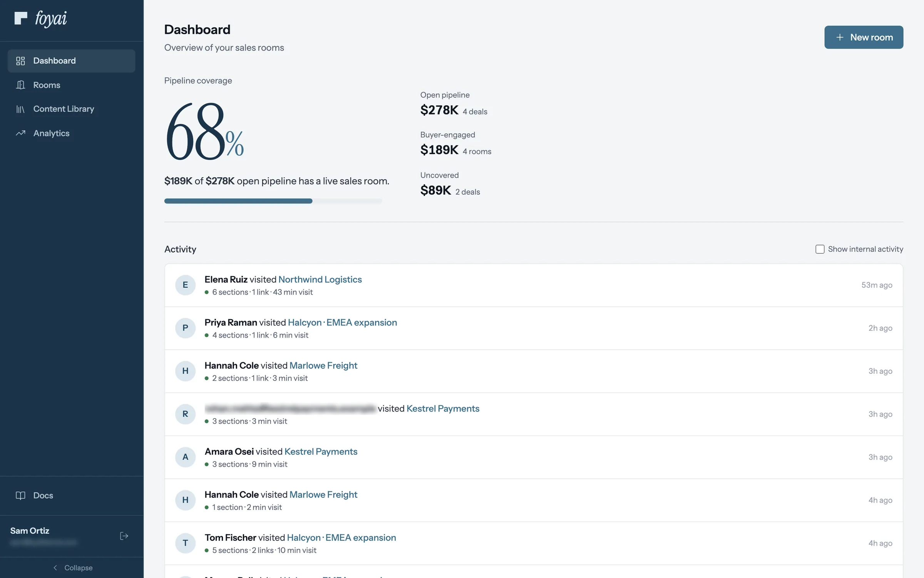Click '6 sections · 1 link · 43 min visit' text
Screen dimensions: 924x578
(262, 292)
